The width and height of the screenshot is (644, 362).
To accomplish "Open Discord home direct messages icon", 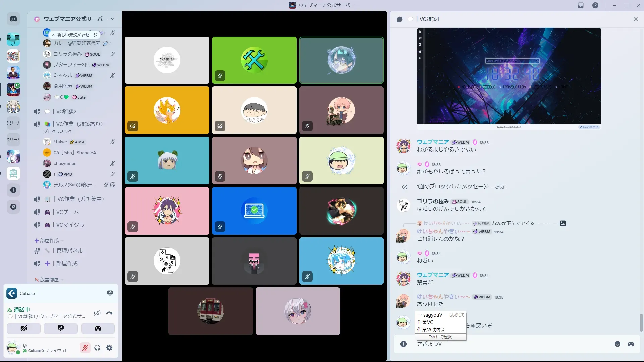I will (13, 19).
